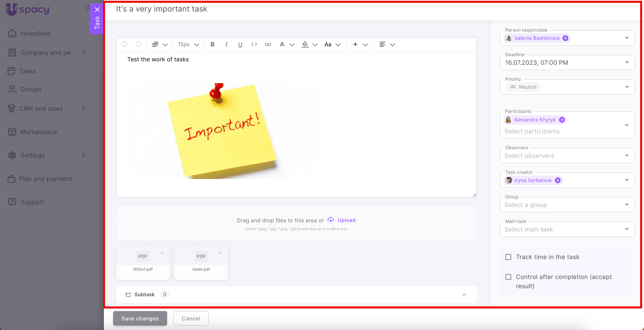Remove the liftl2u1.pdf attachment
Viewport: 644px width, 330px height.
162,253
